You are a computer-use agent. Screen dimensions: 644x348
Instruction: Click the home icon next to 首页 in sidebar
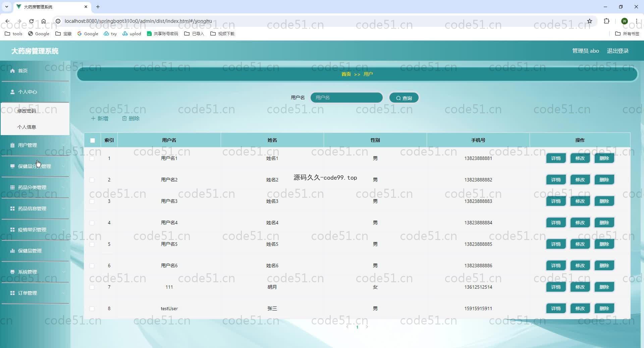12,71
